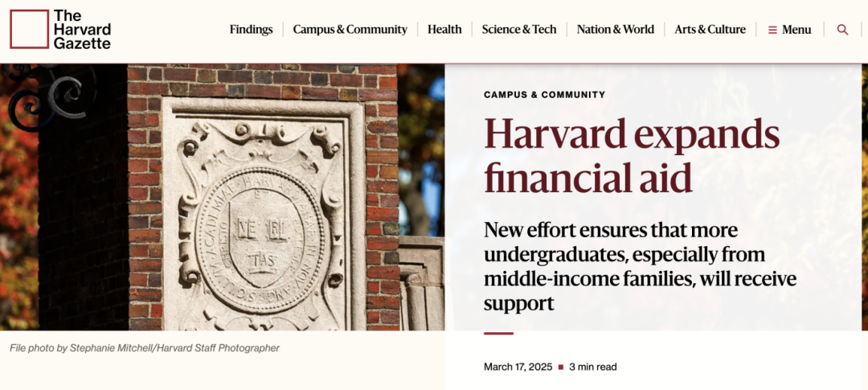Click the subheadline about middle-income families
Viewport: 868px width, 390px height.
coord(640,266)
